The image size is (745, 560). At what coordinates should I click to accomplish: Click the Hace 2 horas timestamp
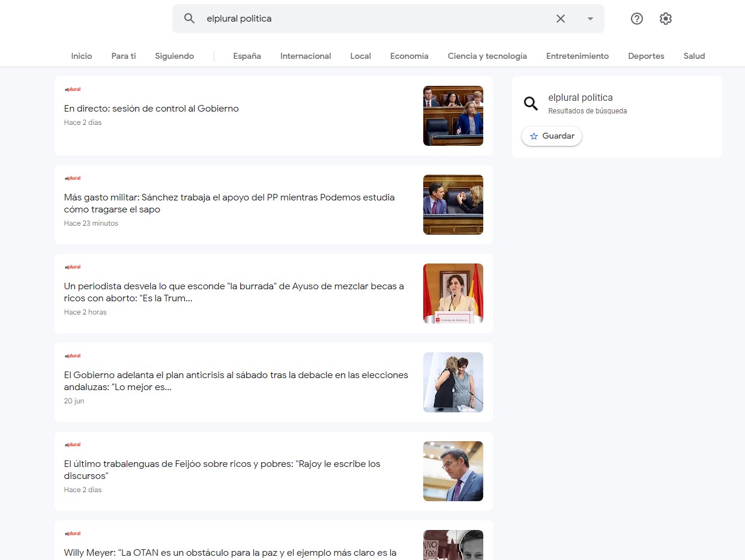[x=85, y=312]
